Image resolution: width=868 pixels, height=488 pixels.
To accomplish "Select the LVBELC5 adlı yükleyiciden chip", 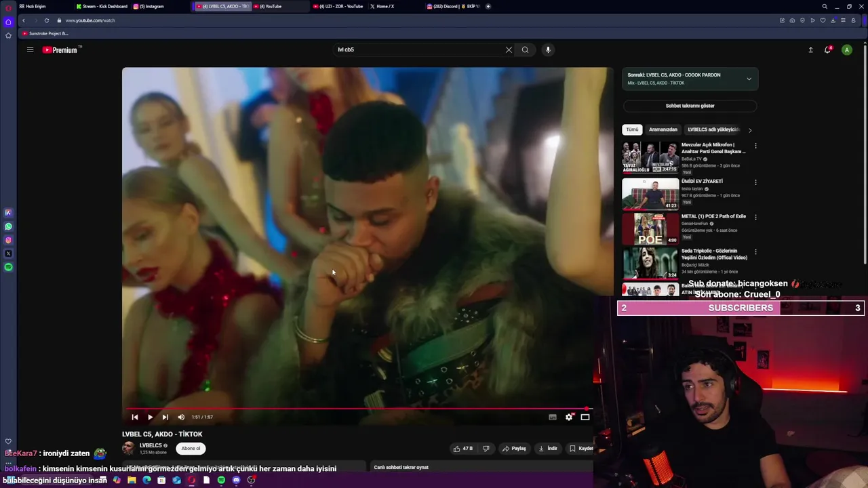I will pos(713,129).
